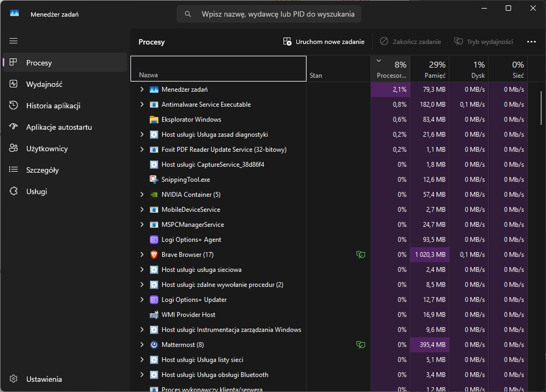Expand the Mattermost process group

[142, 345]
